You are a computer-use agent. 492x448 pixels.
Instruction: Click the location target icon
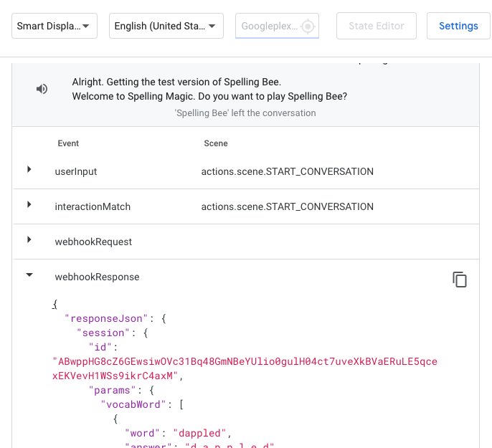coord(308,27)
